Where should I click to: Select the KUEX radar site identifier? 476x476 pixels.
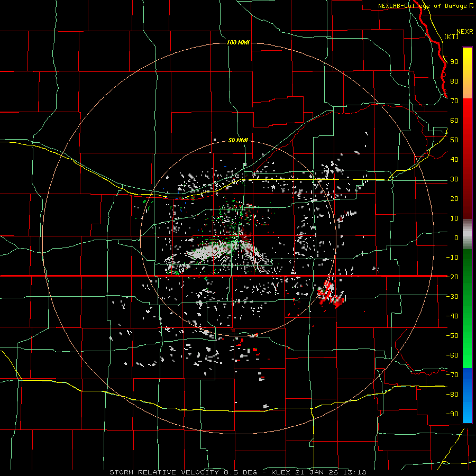coord(280,472)
